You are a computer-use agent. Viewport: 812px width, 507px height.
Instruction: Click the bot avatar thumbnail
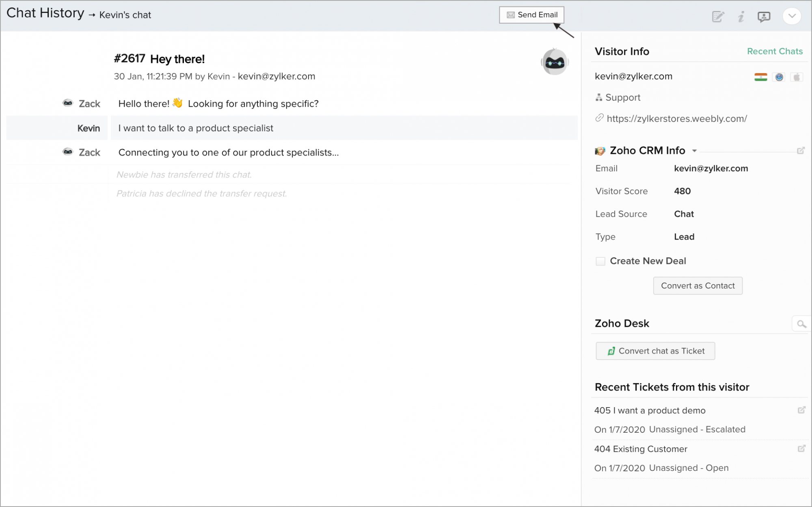(555, 62)
